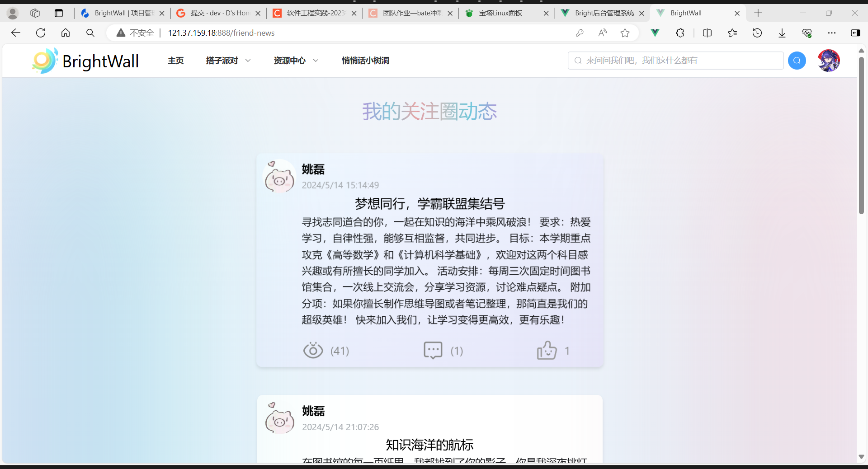Go to browser home page
This screenshot has width=868, height=469.
(x=66, y=33)
